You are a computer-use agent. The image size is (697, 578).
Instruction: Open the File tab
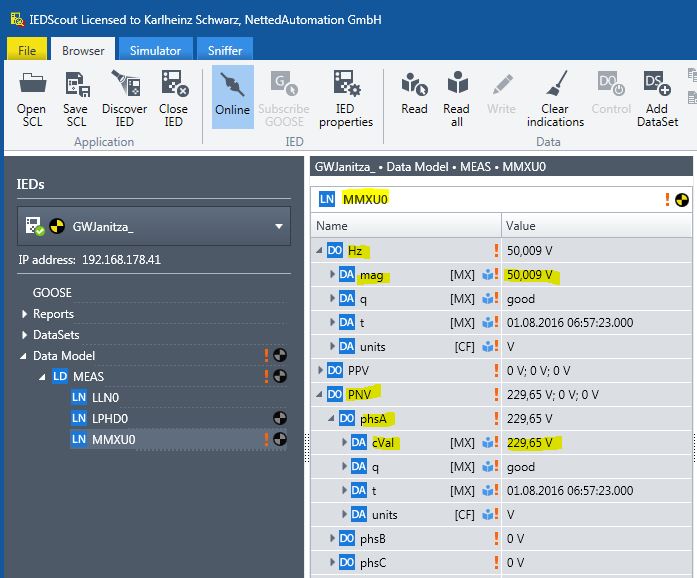point(27,49)
